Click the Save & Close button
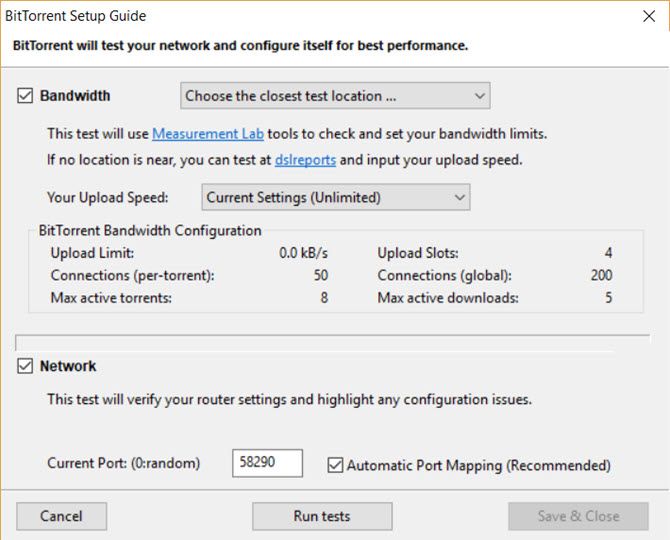The width and height of the screenshot is (670, 540). coord(578,516)
